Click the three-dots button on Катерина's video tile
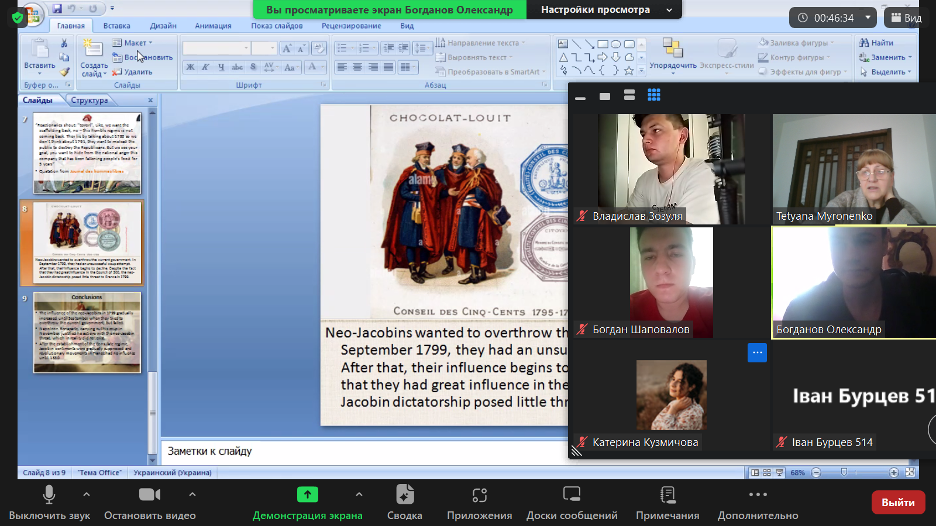 (x=757, y=353)
